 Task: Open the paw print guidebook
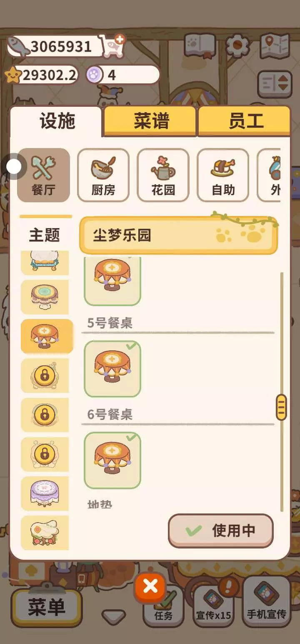pos(200,45)
